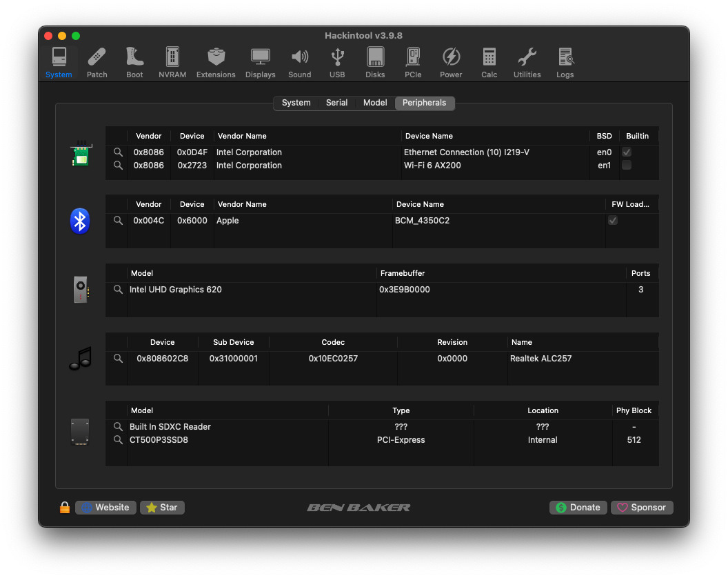This screenshot has width=728, height=578.
Task: Switch to the USB section
Action: coord(337,62)
